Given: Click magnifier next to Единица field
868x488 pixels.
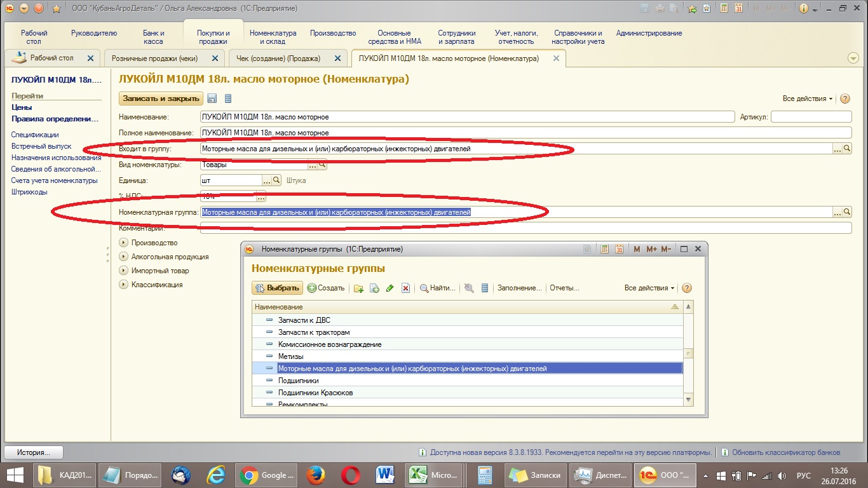Looking at the screenshot, I should coord(276,180).
